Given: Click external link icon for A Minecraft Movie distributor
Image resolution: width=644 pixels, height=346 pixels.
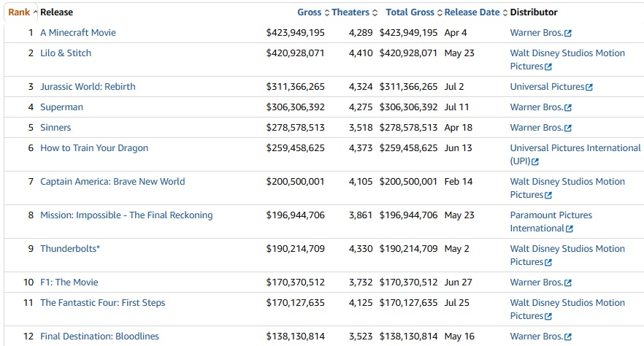Looking at the screenshot, I should [568, 34].
